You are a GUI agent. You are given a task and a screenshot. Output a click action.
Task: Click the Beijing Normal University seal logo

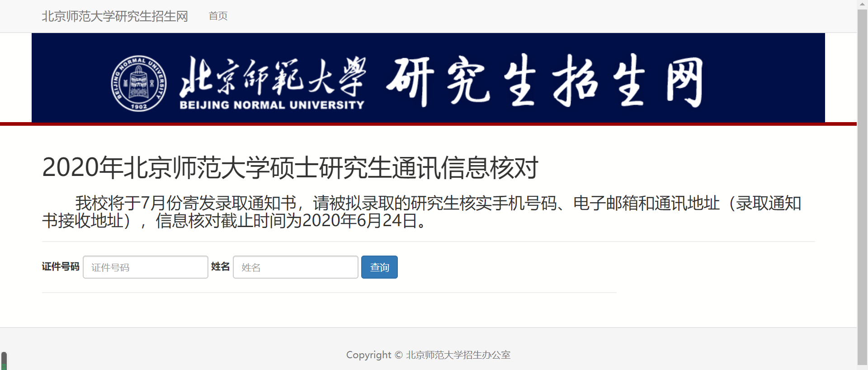click(139, 84)
